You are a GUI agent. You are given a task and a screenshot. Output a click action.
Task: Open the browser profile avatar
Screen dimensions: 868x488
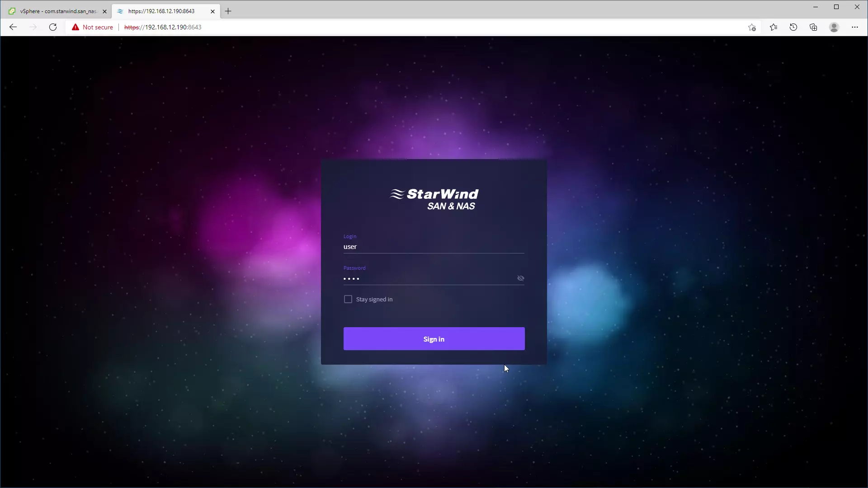(x=834, y=27)
